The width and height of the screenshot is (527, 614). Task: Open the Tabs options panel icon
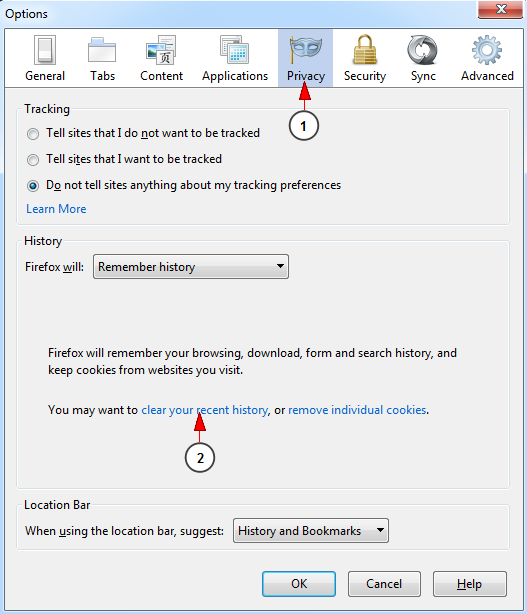(x=102, y=50)
